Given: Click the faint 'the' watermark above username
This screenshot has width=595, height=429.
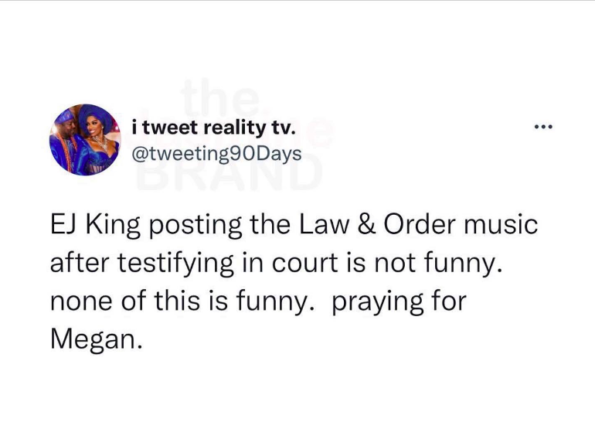Looking at the screenshot, I should 219,97.
